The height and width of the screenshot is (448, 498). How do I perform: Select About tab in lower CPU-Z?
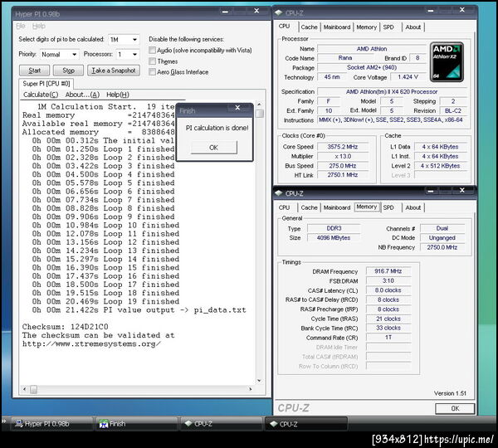[413, 207]
